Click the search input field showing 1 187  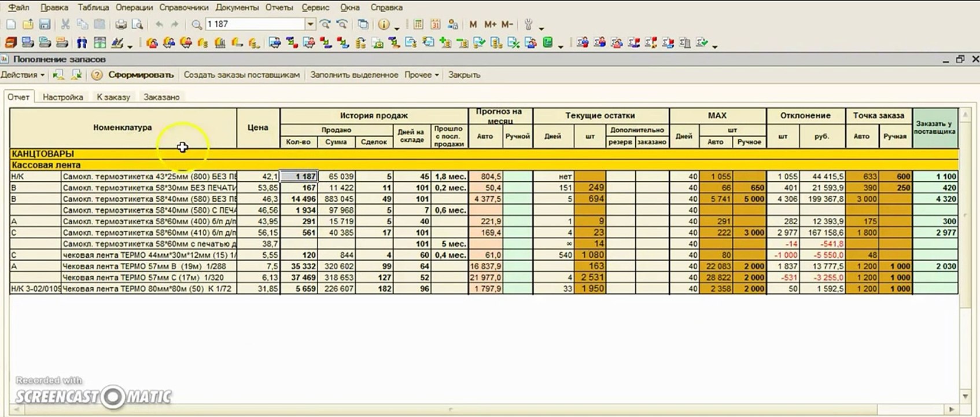point(255,24)
